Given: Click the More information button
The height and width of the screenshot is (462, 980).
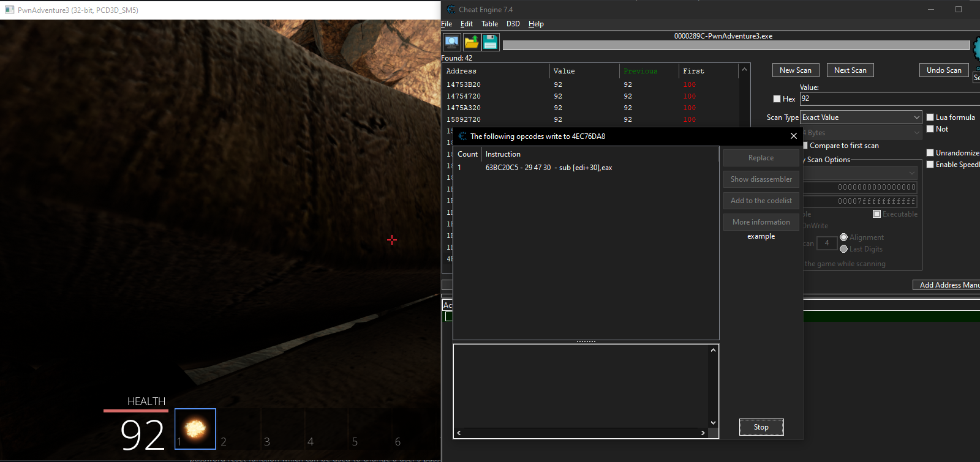Looking at the screenshot, I should pyautogui.click(x=761, y=222).
